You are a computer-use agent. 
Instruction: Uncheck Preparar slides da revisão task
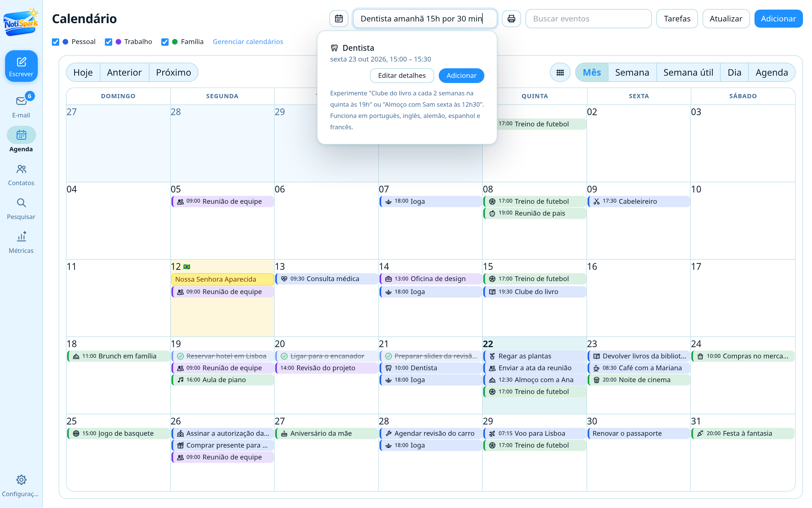pos(389,356)
